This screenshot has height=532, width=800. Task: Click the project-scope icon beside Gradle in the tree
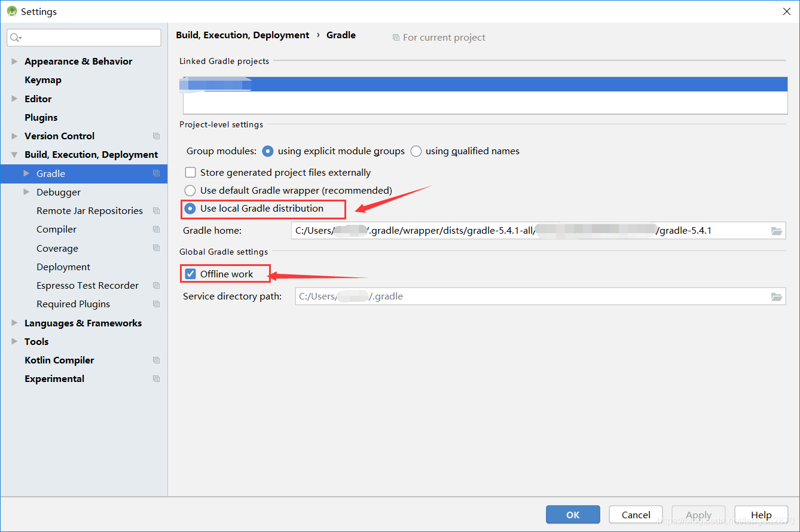pyautogui.click(x=157, y=173)
